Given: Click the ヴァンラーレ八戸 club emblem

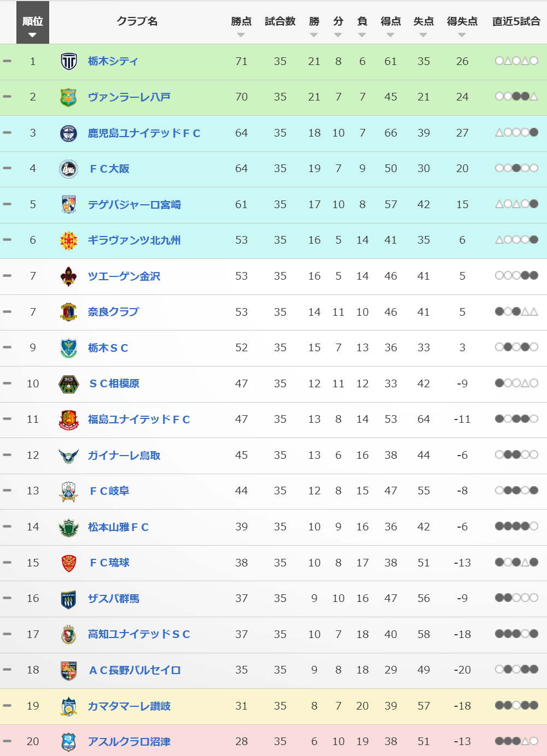Looking at the screenshot, I should 68,97.
